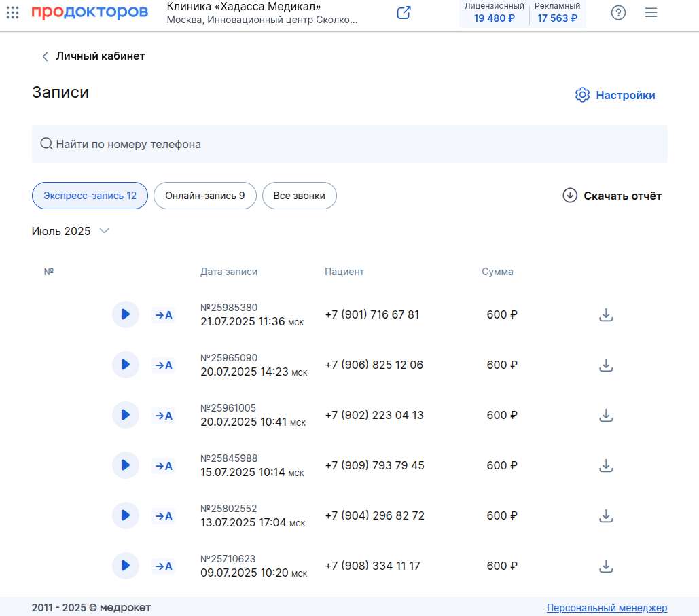Screen dimensions: 699x616
Task: Select the Все звонки tab
Action: click(x=299, y=196)
